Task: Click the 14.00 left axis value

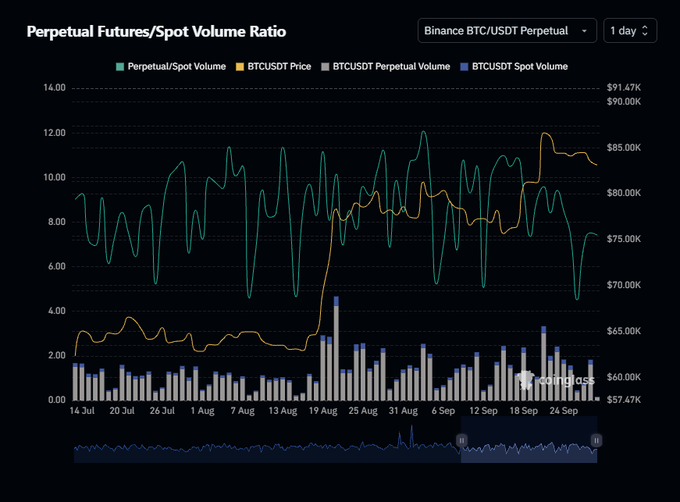Action: coord(55,88)
